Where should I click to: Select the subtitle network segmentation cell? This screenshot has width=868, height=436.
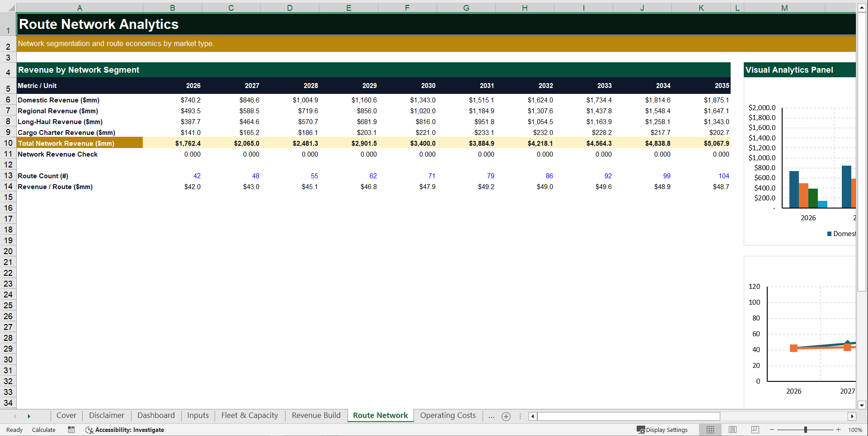[436, 44]
